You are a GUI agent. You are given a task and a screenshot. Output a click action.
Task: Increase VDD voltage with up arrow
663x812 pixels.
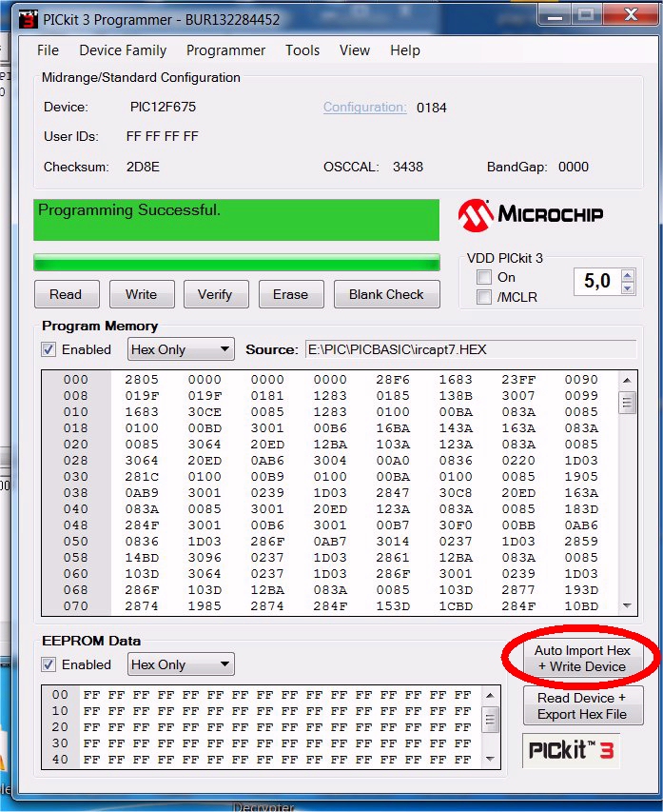(628, 275)
